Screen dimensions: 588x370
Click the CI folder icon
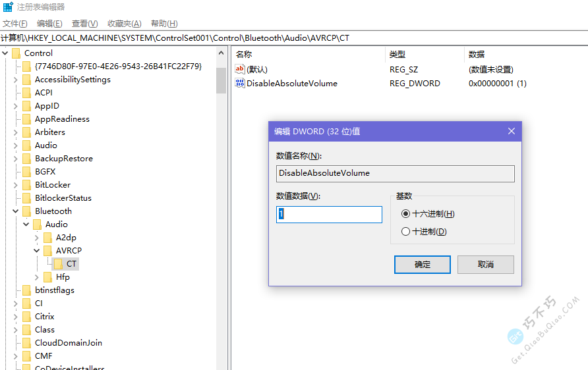tap(26, 304)
